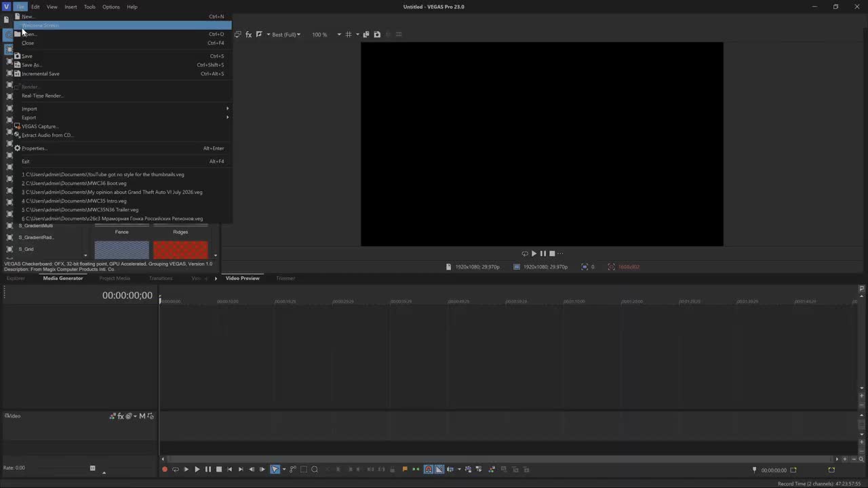Select the Normal Edit arrow tool
Viewport: 868px width, 488px height.
click(x=275, y=469)
